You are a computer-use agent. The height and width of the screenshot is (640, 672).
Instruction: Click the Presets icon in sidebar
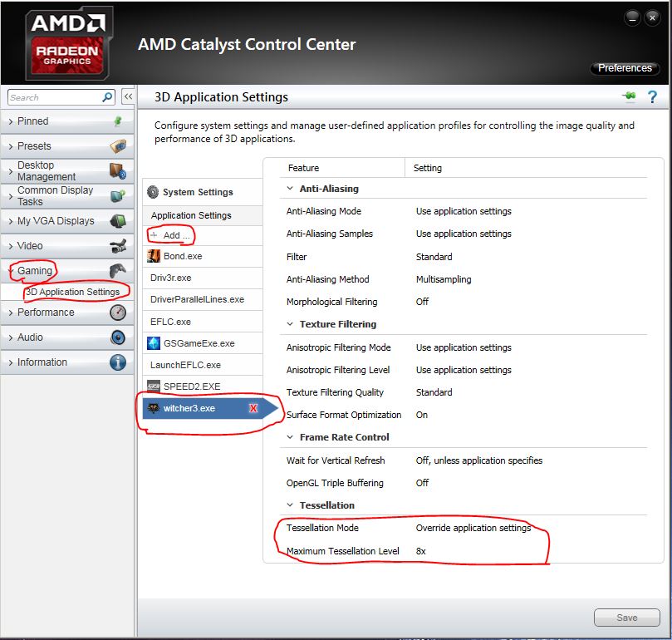pyautogui.click(x=118, y=146)
